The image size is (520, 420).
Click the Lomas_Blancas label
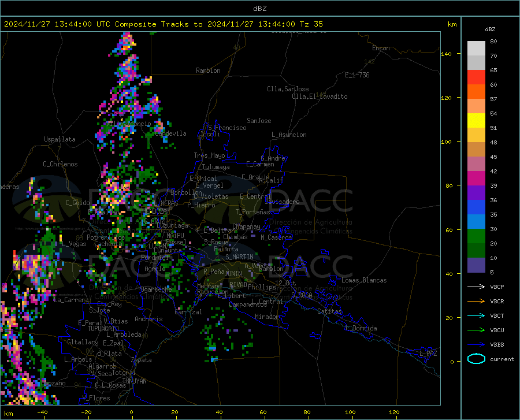pyautogui.click(x=364, y=280)
